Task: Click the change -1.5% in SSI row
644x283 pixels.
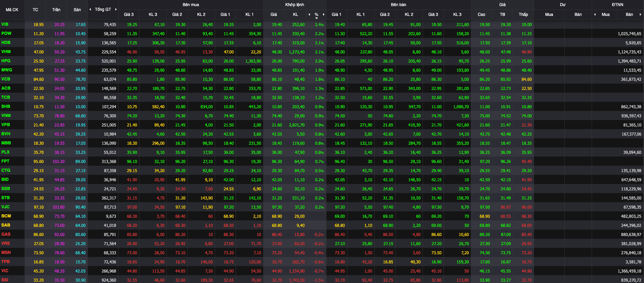Action: click(319, 280)
